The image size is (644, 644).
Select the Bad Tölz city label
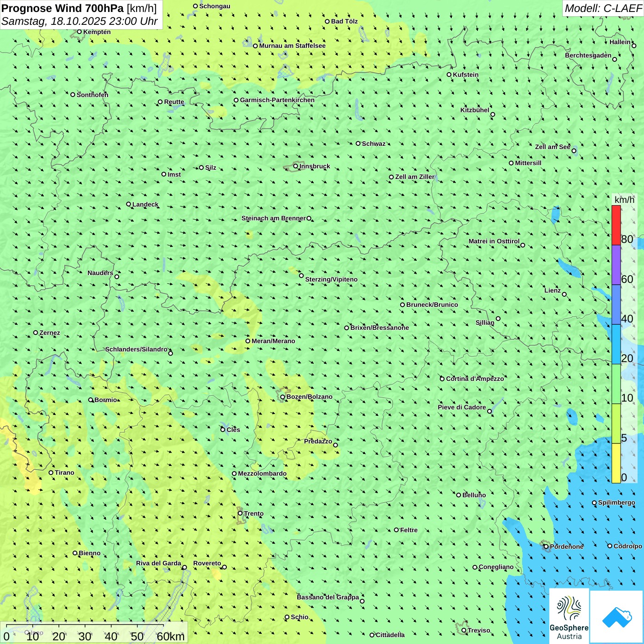[x=344, y=21]
